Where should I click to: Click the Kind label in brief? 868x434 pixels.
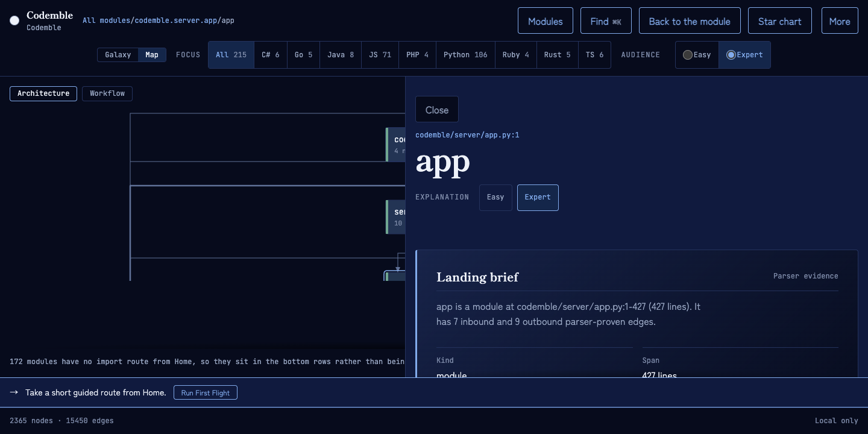point(445,360)
